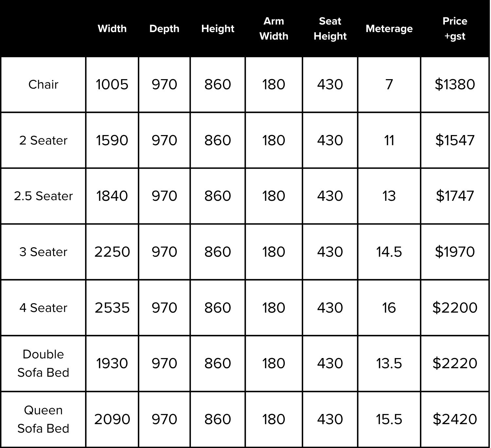This screenshot has width=491, height=448.
Task: Select the Meterage column header
Action: click(x=389, y=28)
